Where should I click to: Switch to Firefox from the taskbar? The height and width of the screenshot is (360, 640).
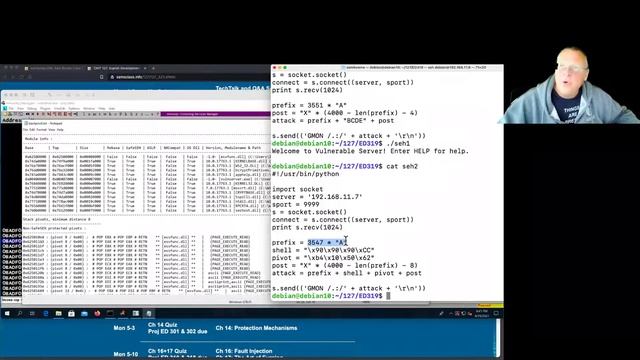click(97, 313)
